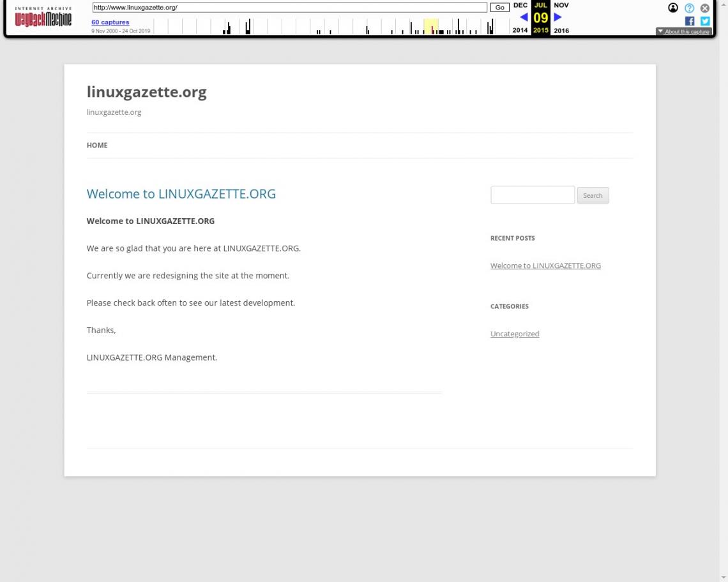728x582 pixels.
Task: Open post title Welcome to LINUXGAZETTE.ORG
Action: (x=181, y=193)
